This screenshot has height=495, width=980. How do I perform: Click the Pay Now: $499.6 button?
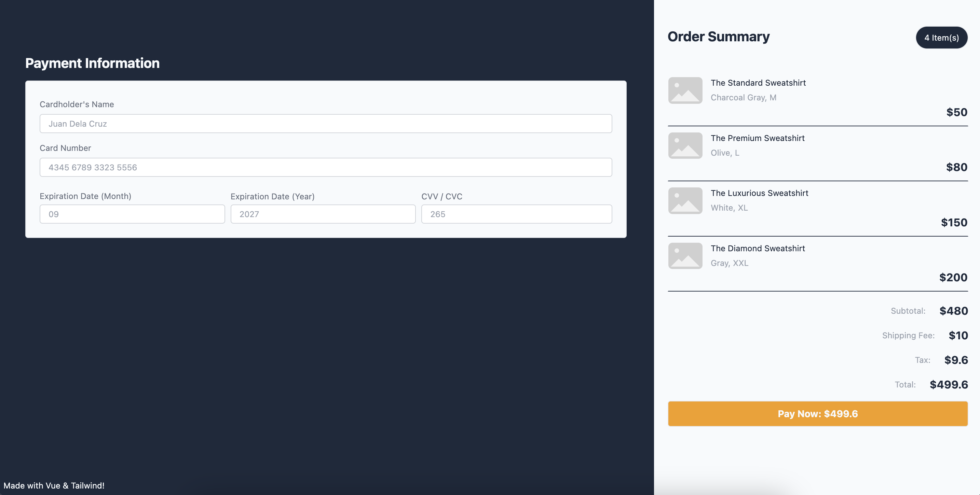click(x=818, y=414)
